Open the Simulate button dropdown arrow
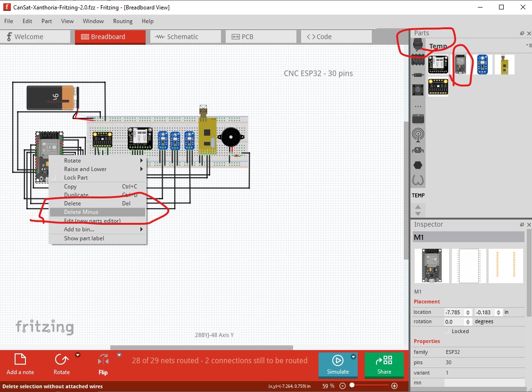This screenshot has height=392, width=532. click(x=353, y=357)
